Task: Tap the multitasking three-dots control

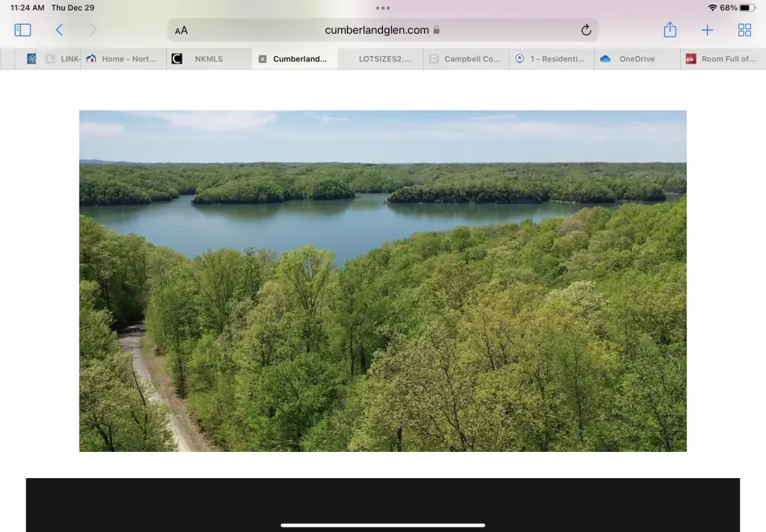Action: click(x=382, y=8)
